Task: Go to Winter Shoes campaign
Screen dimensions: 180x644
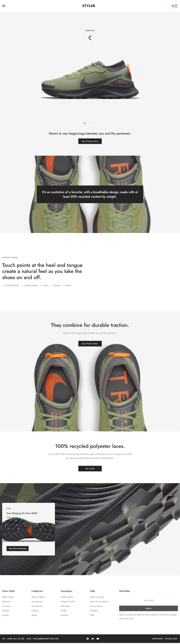Action: point(67,597)
